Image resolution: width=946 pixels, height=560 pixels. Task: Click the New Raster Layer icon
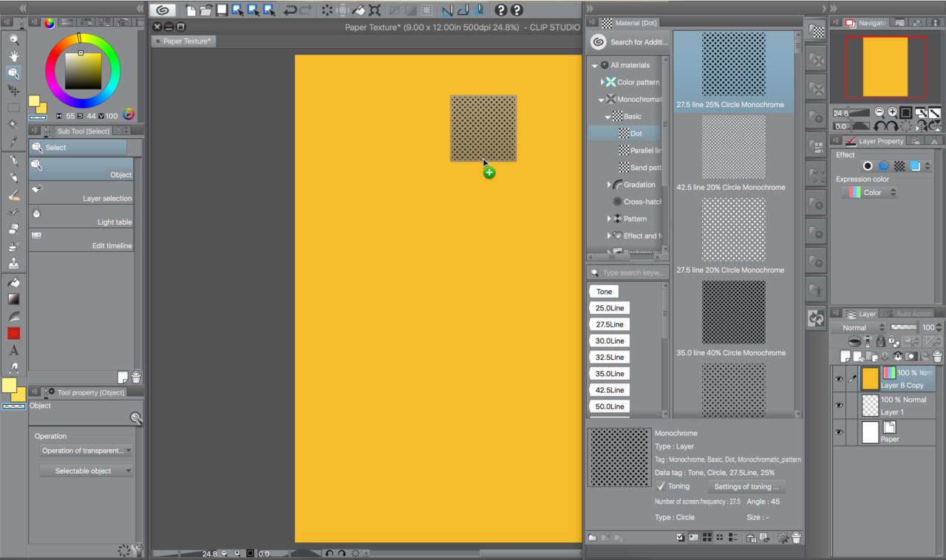pos(845,356)
